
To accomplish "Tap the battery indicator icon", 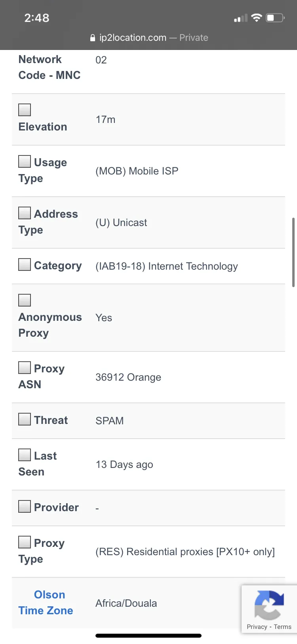I will tap(275, 18).
